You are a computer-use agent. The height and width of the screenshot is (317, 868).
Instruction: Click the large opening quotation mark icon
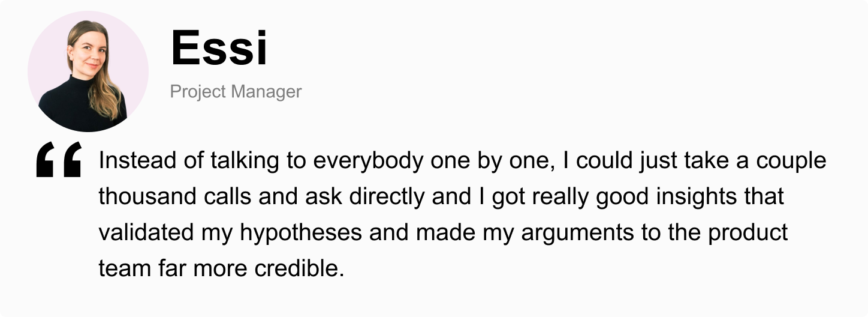(x=59, y=160)
